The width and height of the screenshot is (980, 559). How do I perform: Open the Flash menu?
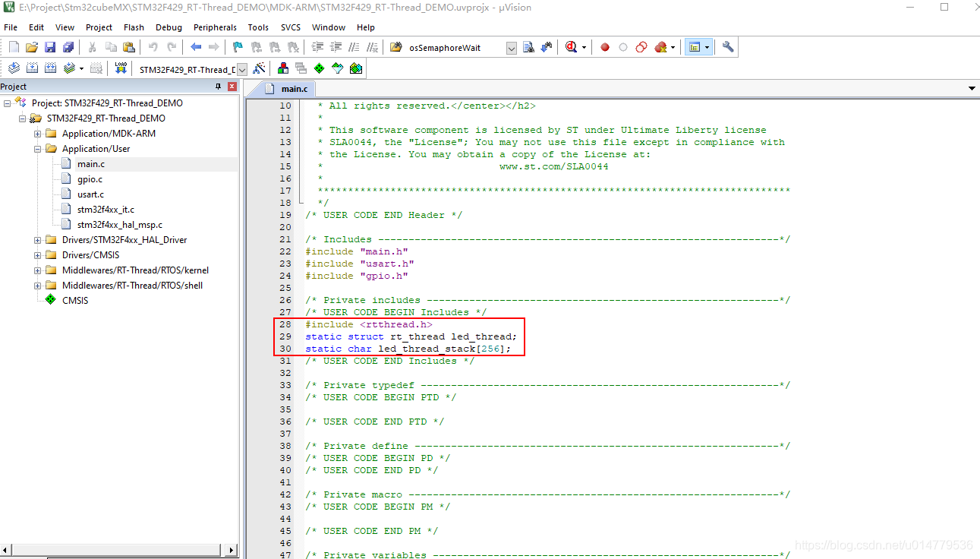click(134, 27)
